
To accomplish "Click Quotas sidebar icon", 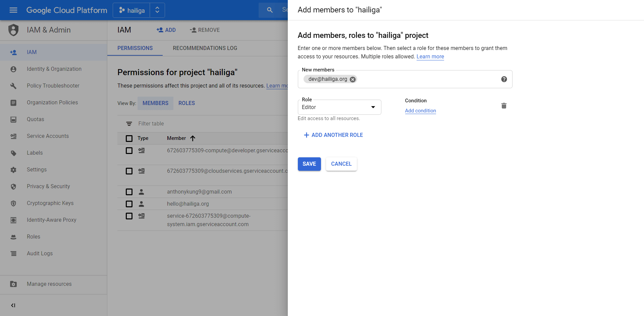I will click(x=13, y=119).
